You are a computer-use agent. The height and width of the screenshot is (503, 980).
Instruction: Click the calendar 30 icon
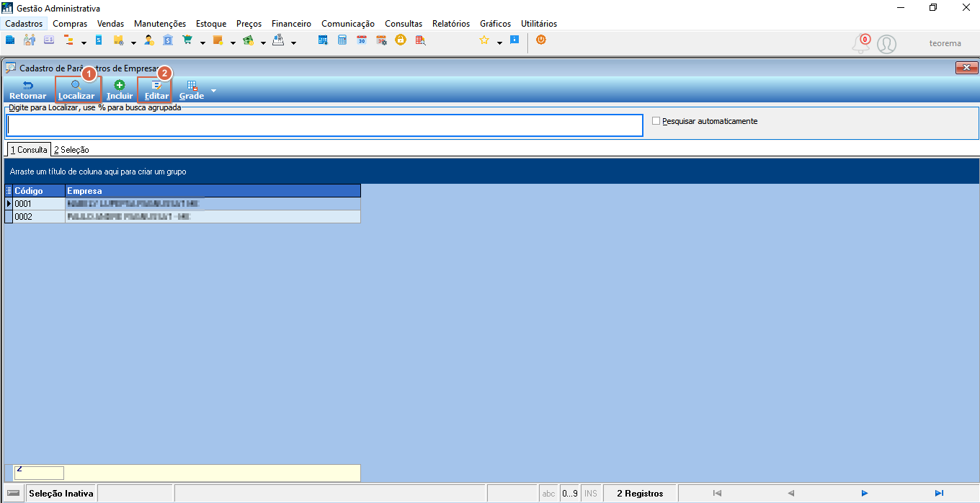(362, 40)
